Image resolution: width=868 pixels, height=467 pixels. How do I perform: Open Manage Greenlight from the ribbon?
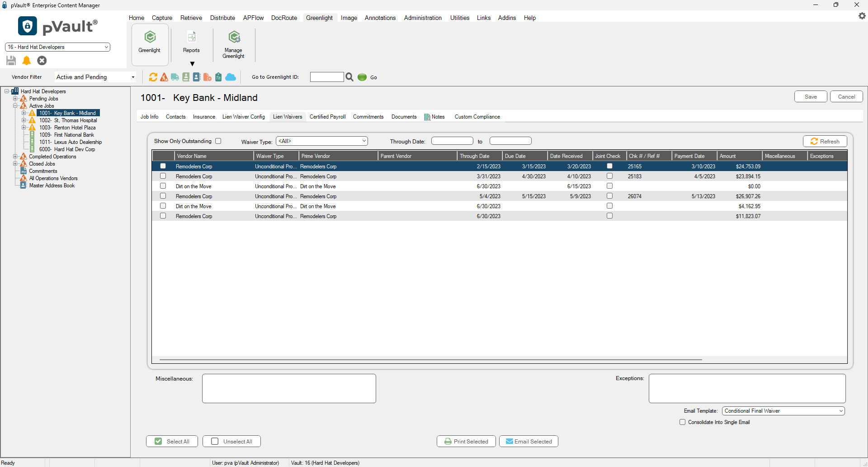(x=233, y=44)
